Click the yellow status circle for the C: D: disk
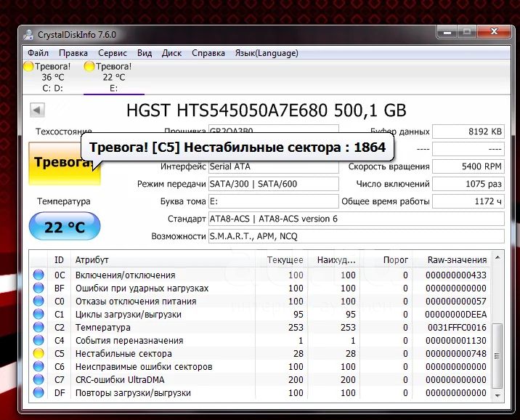Viewport: 520px width, 420px height. (x=28, y=67)
